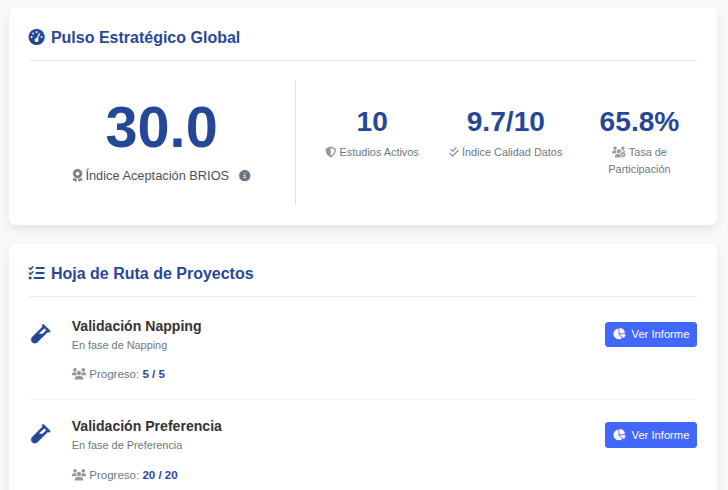Viewport: 728px width, 490px height.
Task: Click the Índice Aceptación BRIOS label
Action: tap(157, 176)
